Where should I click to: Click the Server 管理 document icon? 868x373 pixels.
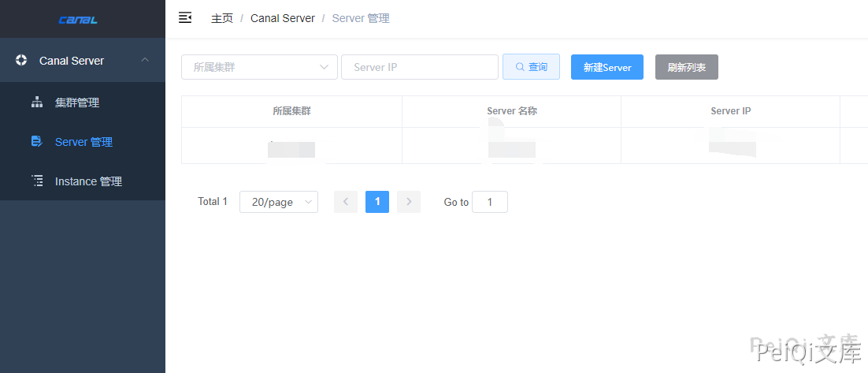point(37,141)
